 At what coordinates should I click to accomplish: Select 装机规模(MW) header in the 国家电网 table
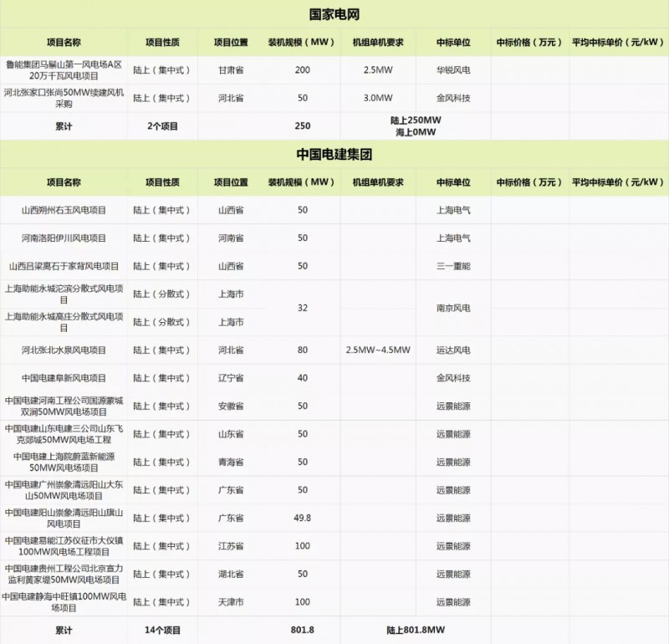point(302,43)
